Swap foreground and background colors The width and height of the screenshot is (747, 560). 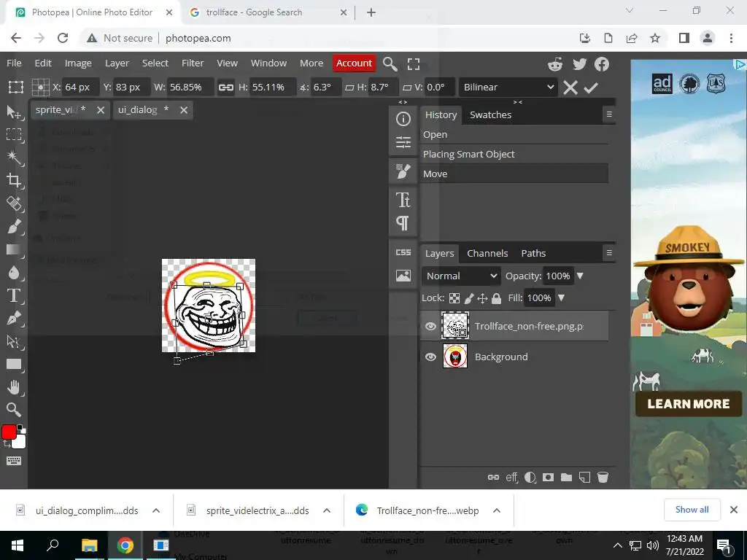pos(6,444)
